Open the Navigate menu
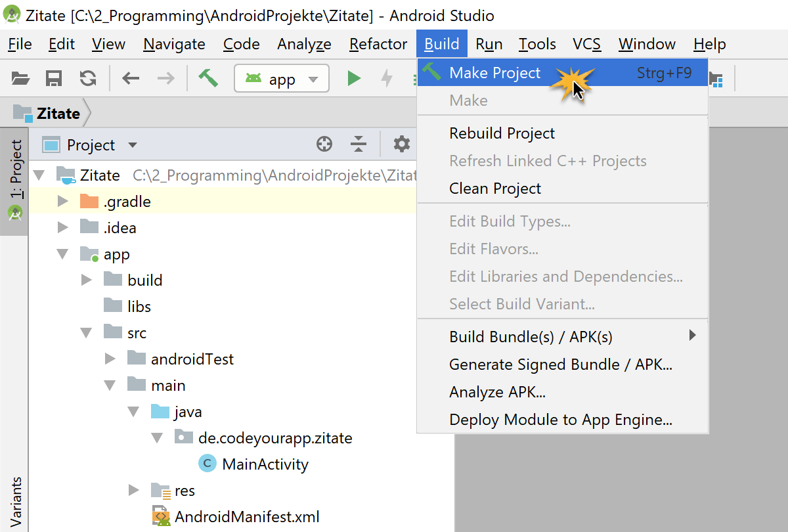Image resolution: width=788 pixels, height=532 pixels. (174, 44)
